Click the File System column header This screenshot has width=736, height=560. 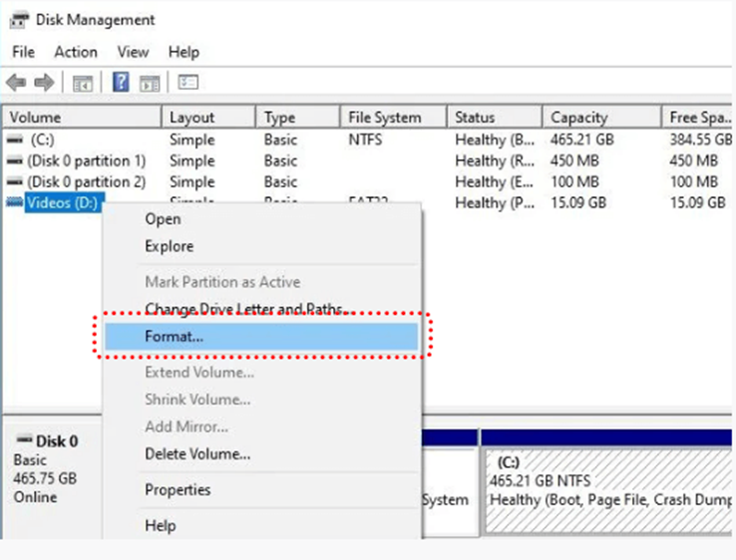click(x=384, y=118)
